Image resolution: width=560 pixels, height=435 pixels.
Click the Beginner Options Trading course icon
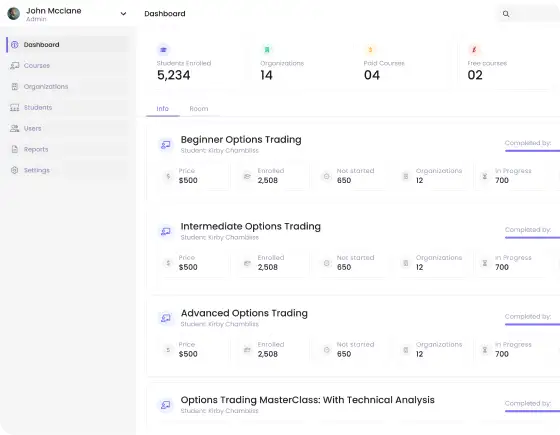[x=166, y=145]
